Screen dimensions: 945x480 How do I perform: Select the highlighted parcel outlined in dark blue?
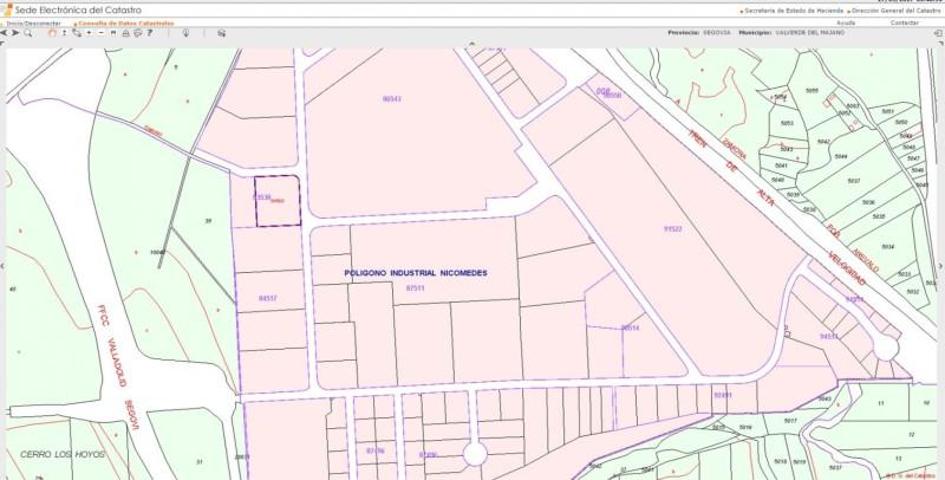[x=277, y=201]
